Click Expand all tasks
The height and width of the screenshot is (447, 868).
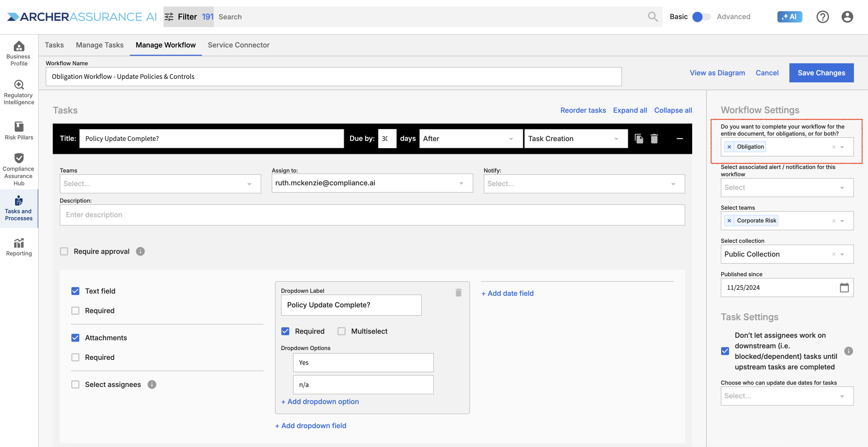(630, 110)
